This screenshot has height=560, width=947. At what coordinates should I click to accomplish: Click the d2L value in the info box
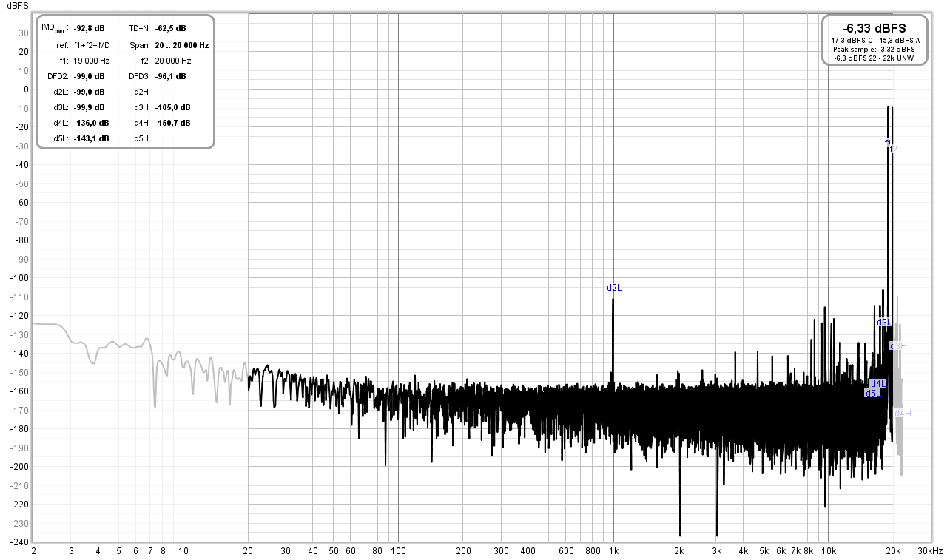[89, 92]
